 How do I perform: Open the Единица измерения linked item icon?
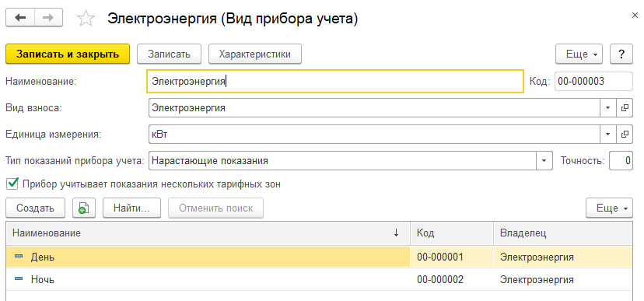(x=625, y=135)
